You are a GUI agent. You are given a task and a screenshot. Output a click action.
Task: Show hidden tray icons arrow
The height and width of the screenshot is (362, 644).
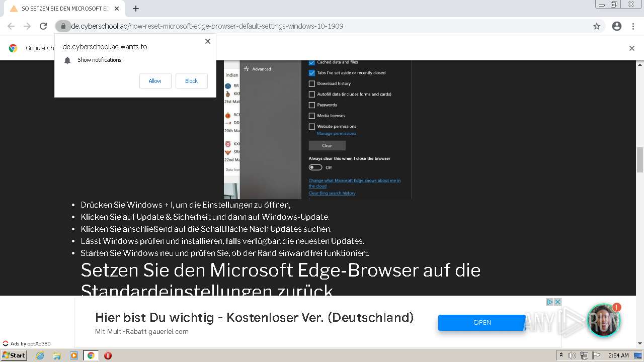click(561, 355)
